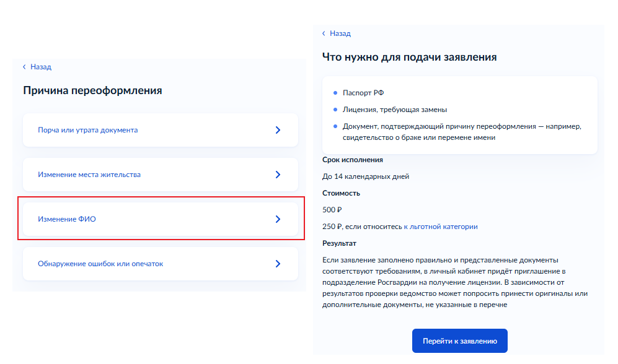Click the chevron arrow in Изменение ФИО row
Image resolution: width=618 pixels, height=364 pixels.
[x=278, y=219]
